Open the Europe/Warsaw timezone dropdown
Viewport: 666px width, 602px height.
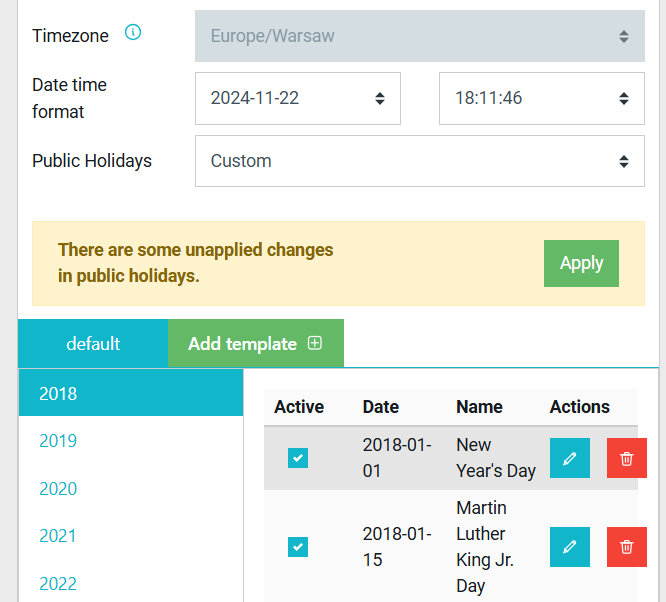[420, 36]
